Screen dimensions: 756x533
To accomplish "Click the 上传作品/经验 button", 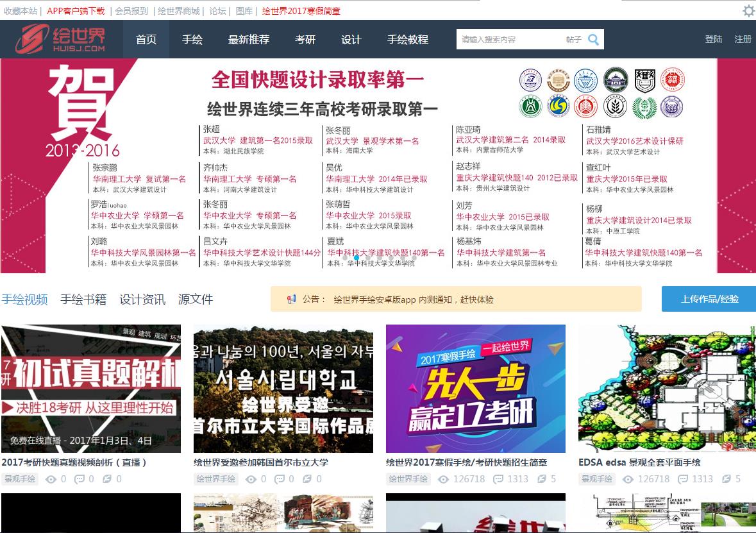I will click(x=709, y=299).
